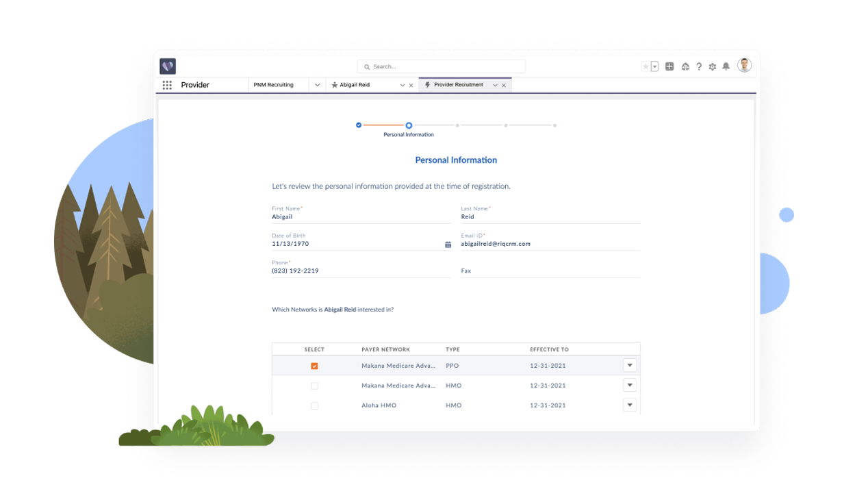Uncheck the Makana Medicare PPO network checkbox
The height and width of the screenshot is (489, 868).
tap(314, 366)
